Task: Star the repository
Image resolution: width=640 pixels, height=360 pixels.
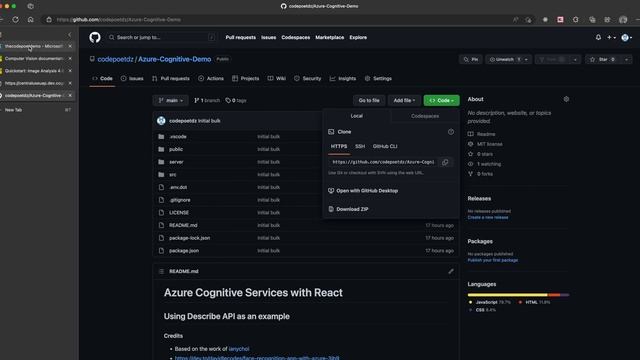Action: click(603, 60)
